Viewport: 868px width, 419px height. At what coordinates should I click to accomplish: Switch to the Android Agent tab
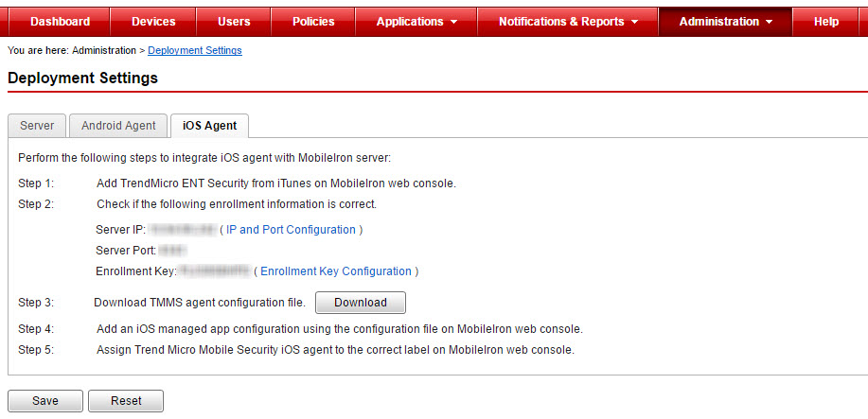(118, 126)
